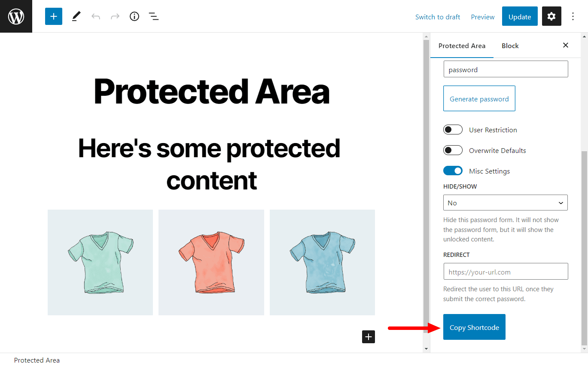
Task: Open the block inserter
Action: click(53, 16)
